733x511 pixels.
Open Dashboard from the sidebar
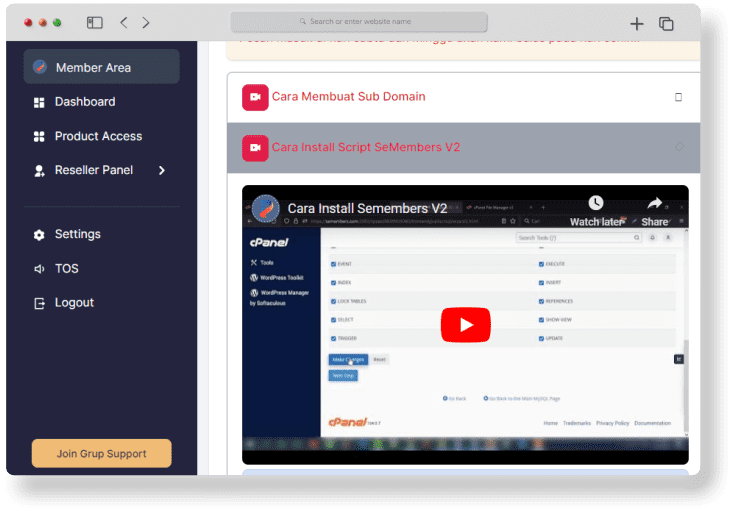(x=84, y=102)
